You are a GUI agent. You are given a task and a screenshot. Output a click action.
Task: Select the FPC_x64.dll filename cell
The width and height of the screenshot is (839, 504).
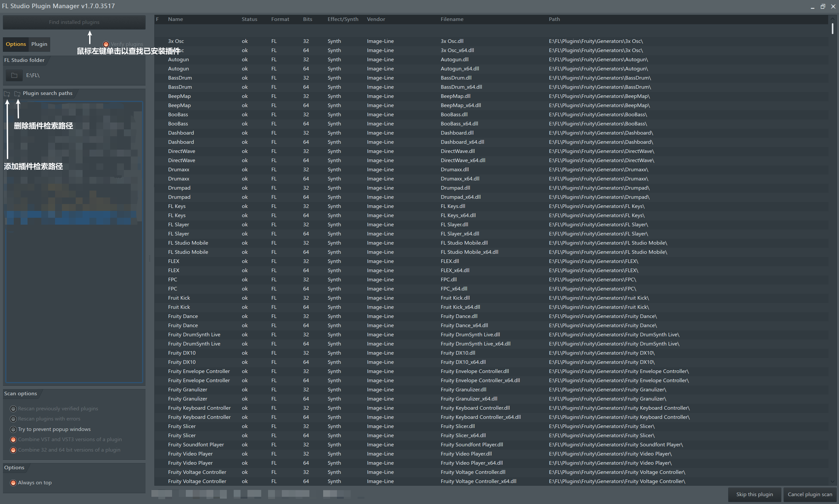click(x=454, y=289)
